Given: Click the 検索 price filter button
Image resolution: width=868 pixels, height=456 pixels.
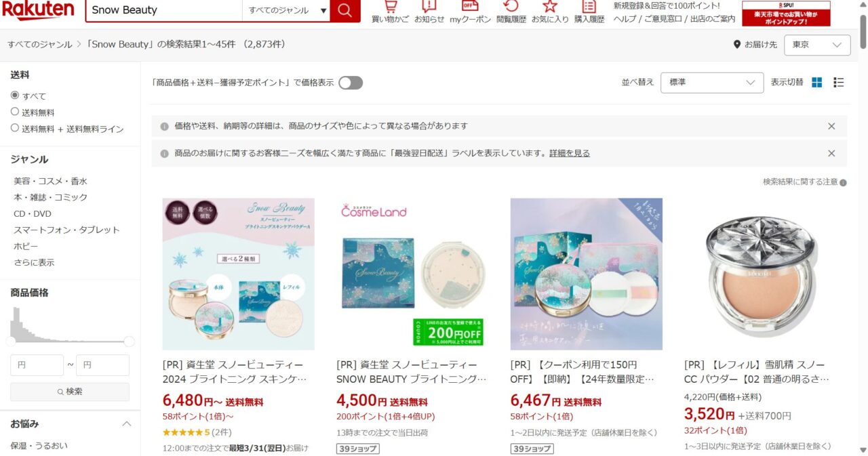Looking at the screenshot, I should (70, 392).
